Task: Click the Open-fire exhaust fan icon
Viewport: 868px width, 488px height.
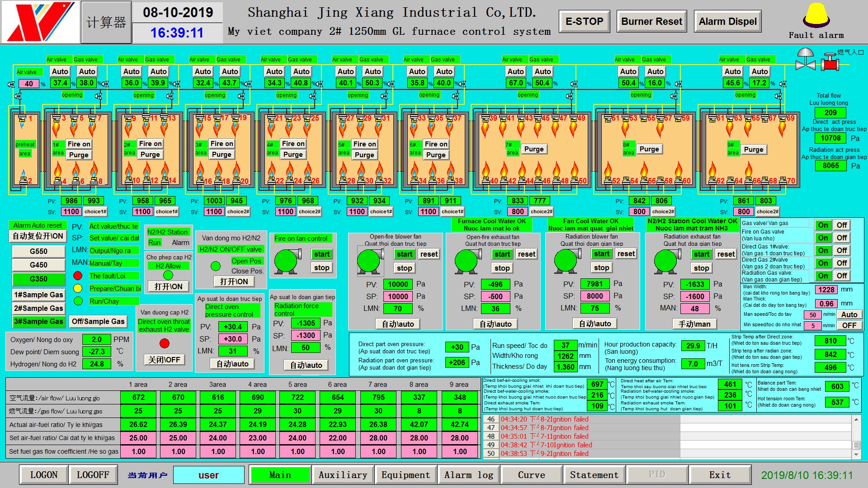Action: point(468,261)
